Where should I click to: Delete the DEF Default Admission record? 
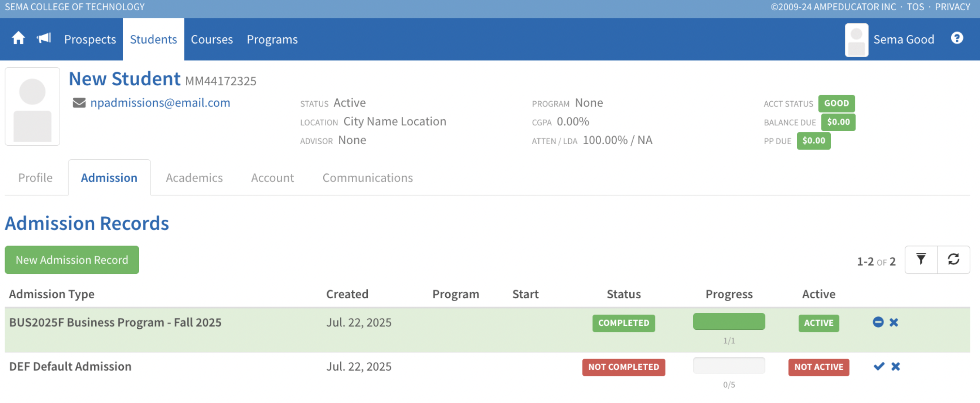point(895,366)
